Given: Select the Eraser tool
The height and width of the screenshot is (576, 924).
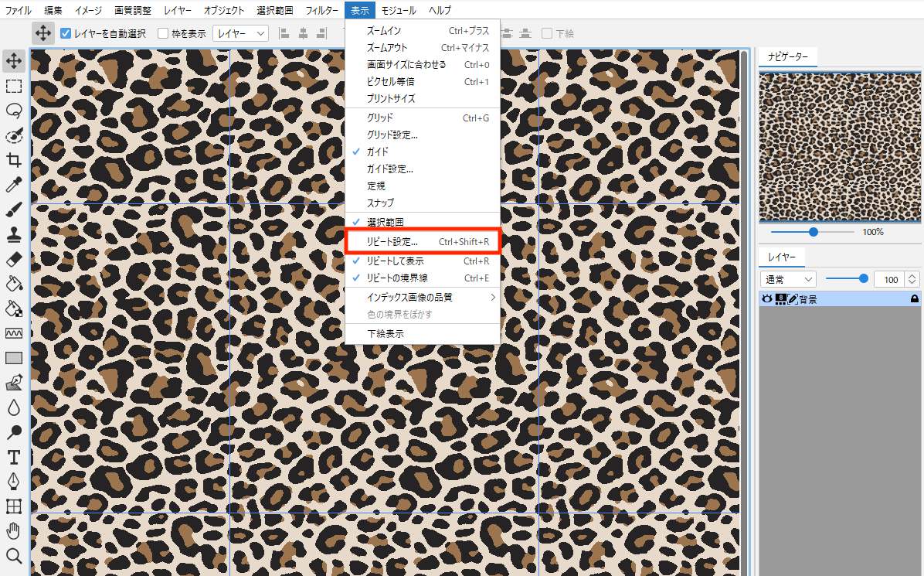Looking at the screenshot, I should pyautogui.click(x=13, y=258).
